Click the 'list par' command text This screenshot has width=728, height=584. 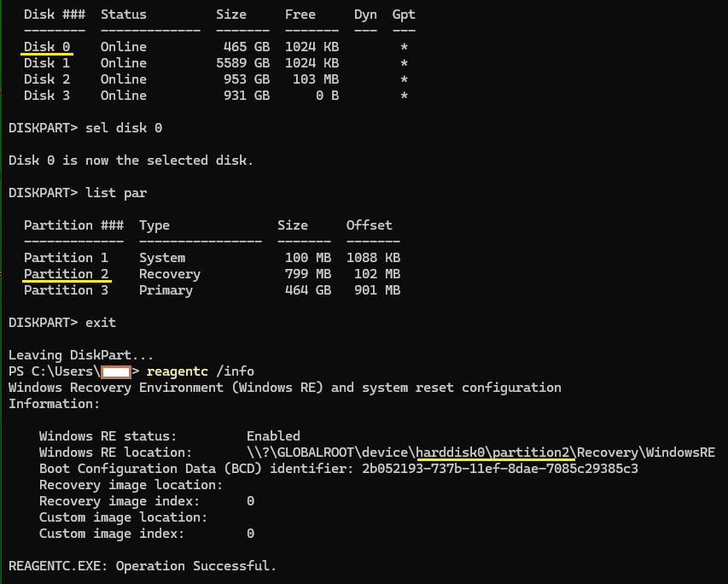point(116,193)
